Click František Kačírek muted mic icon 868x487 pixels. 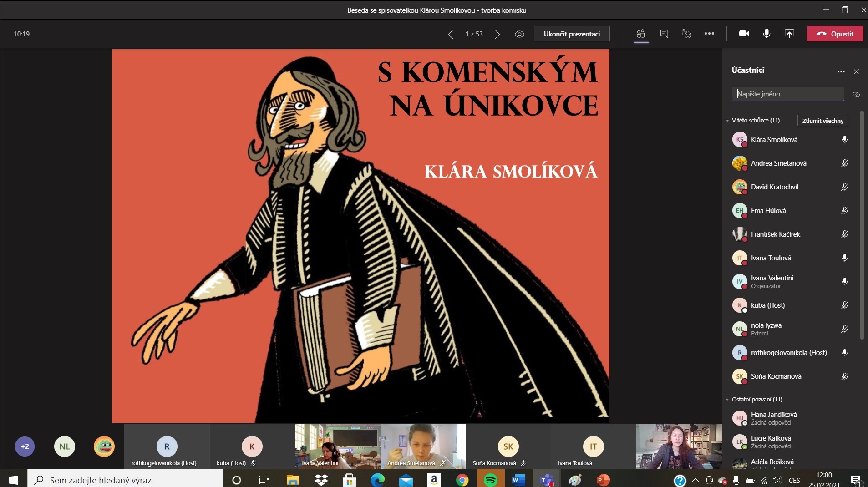[x=844, y=234]
